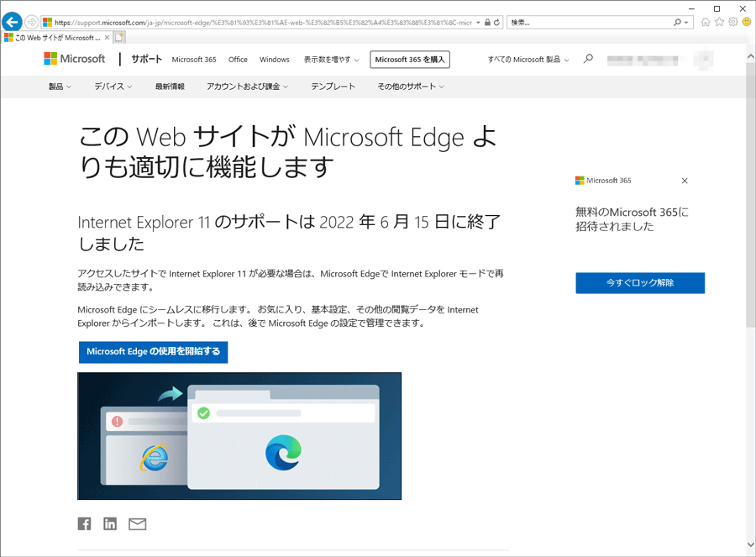Click the Microsoft 365 を購入 button
Image resolution: width=756 pixels, height=557 pixels.
(410, 60)
